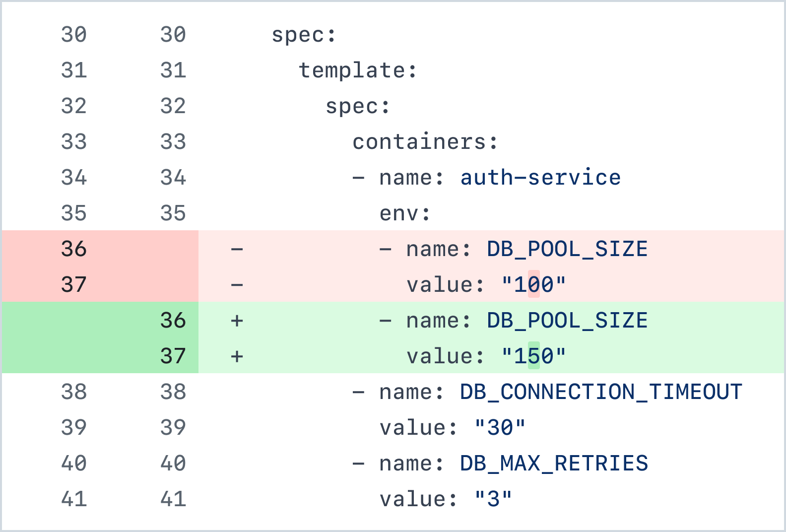
Task: Select old line number 36 in red gutter
Action: (x=74, y=249)
